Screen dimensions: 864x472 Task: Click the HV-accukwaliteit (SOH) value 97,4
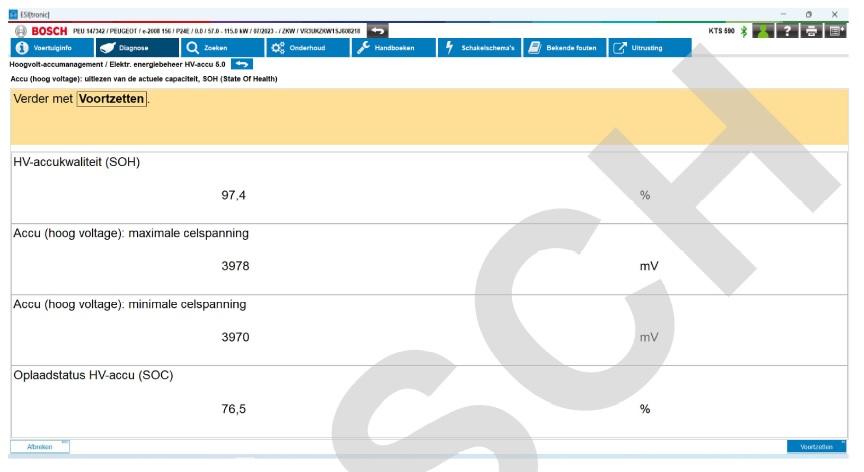pos(233,195)
